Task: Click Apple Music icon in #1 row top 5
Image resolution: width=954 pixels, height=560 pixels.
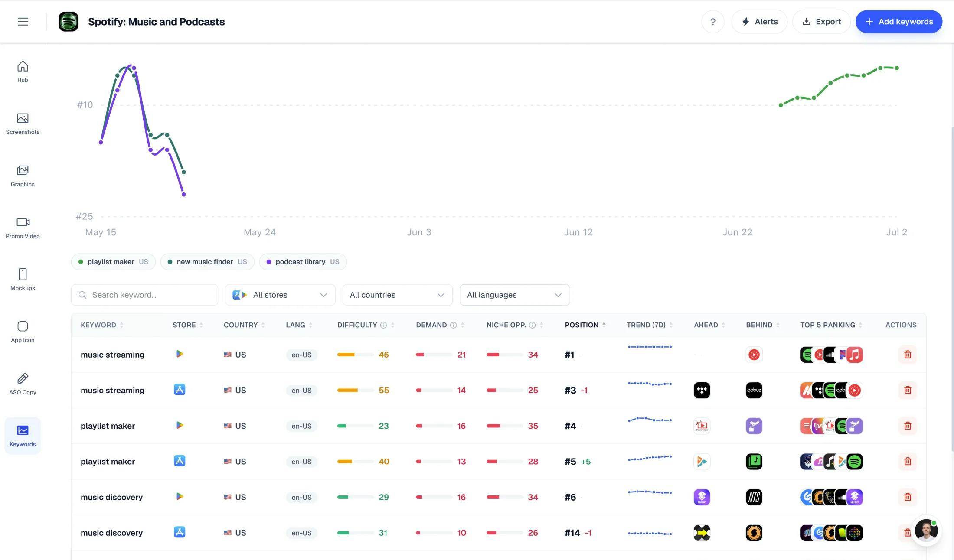Action: coord(854,355)
